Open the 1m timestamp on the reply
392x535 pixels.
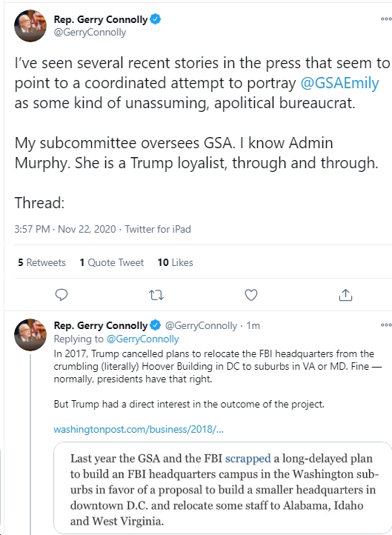click(x=253, y=325)
